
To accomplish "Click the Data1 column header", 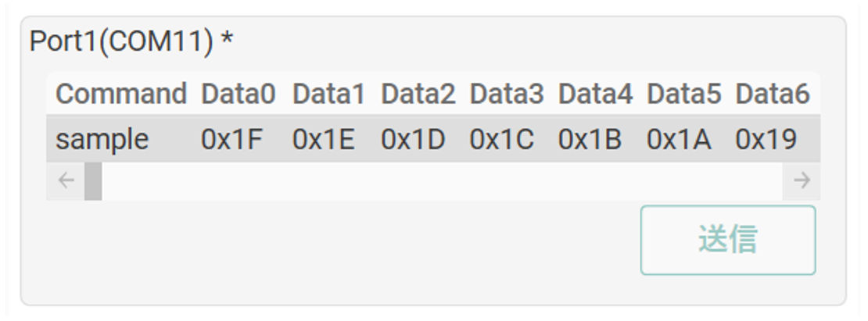I will click(x=329, y=95).
